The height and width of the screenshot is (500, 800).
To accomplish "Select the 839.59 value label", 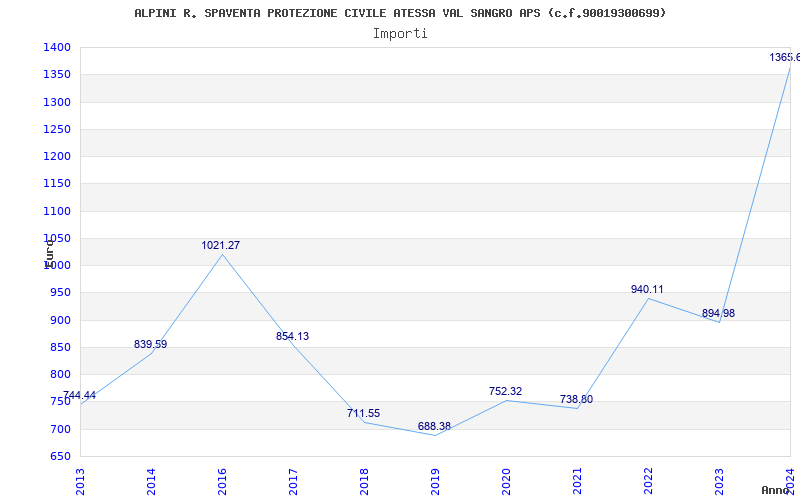I will 151,344.
